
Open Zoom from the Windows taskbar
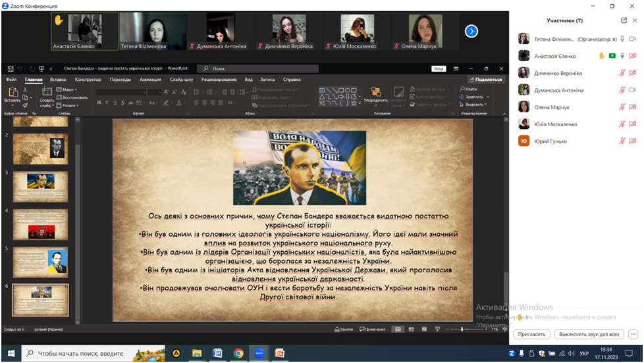[x=259, y=353]
